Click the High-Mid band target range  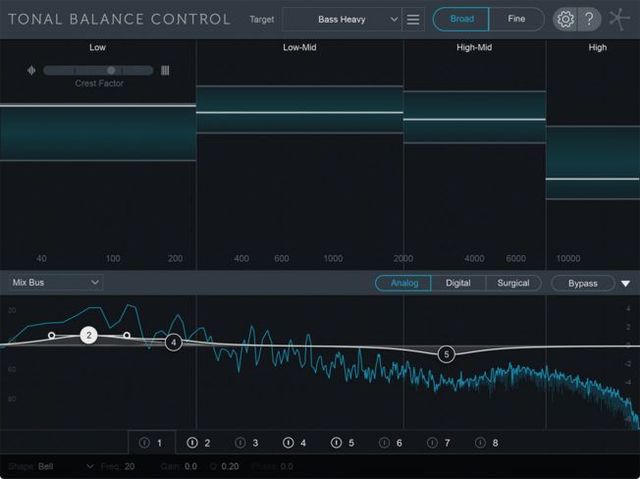pyautogui.click(x=475, y=117)
